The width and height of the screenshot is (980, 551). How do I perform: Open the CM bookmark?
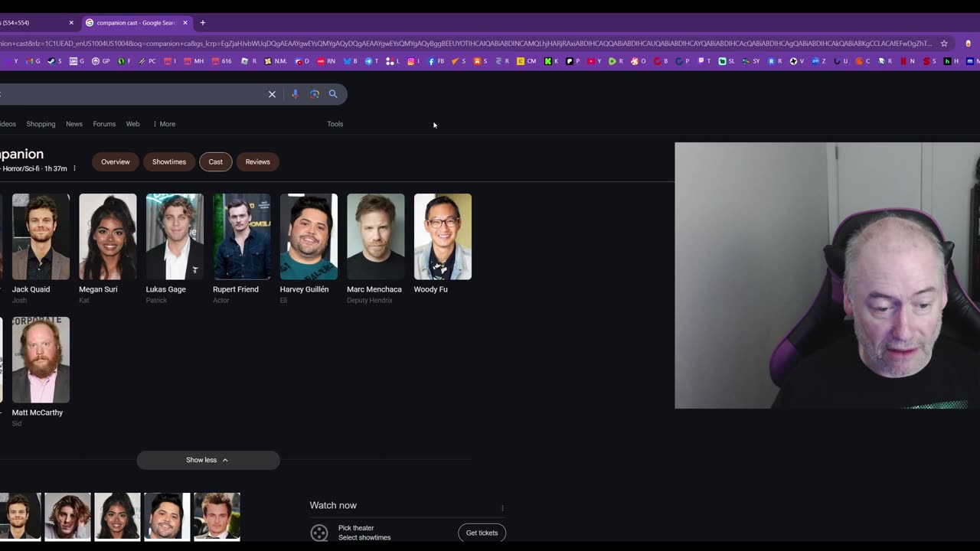click(x=527, y=61)
